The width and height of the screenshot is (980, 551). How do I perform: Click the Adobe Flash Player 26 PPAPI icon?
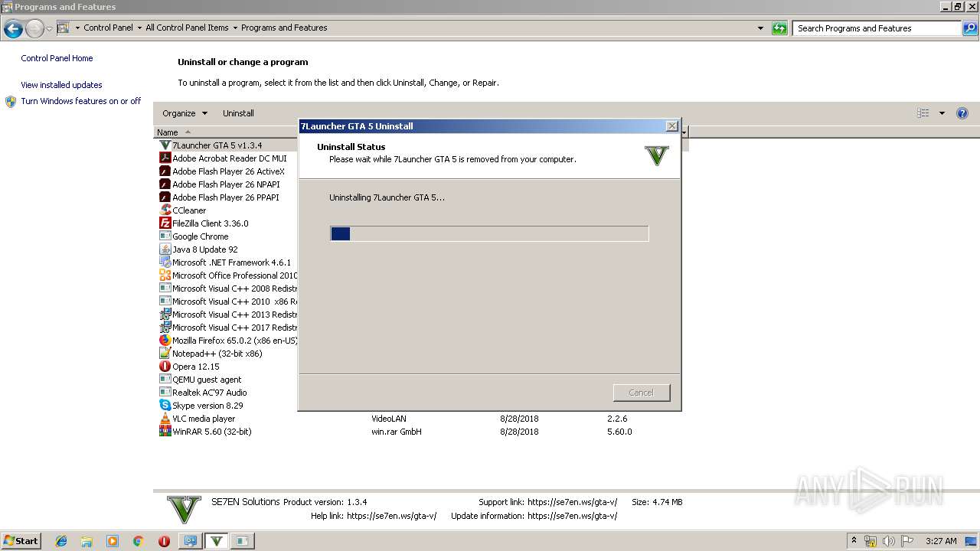pyautogui.click(x=165, y=197)
